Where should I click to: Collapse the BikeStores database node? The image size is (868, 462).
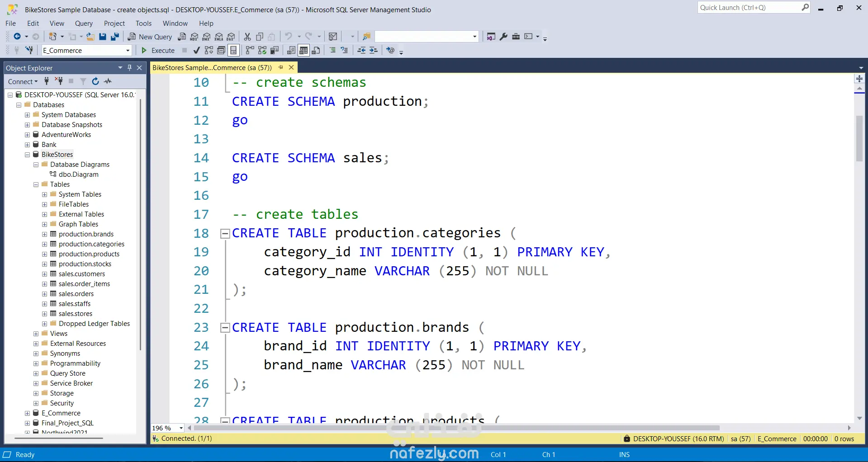28,155
